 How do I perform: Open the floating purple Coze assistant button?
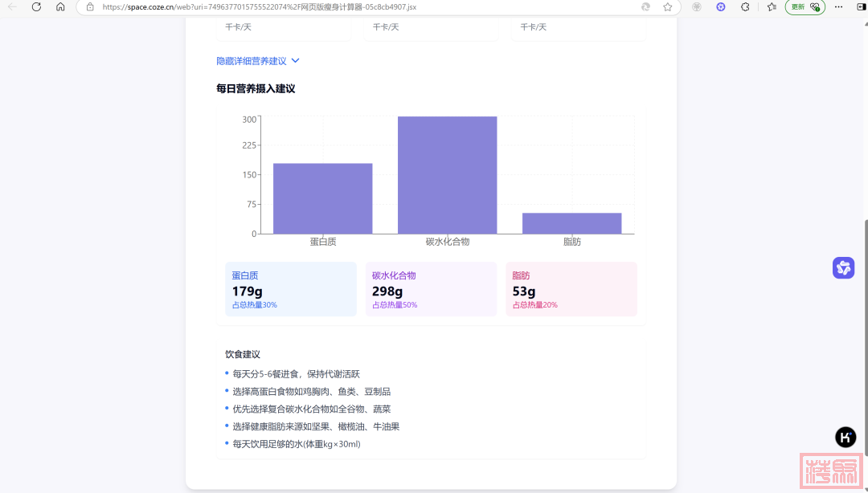(x=843, y=267)
